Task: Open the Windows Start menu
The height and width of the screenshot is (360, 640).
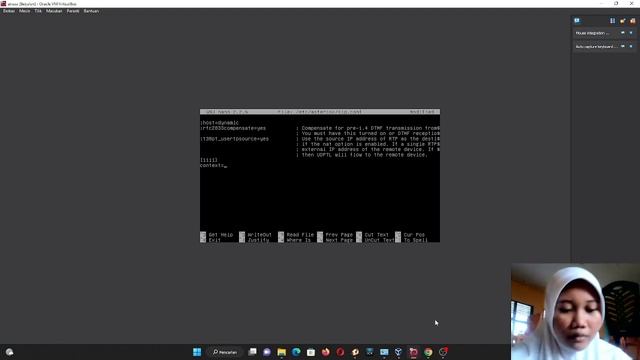Action: tap(197, 352)
